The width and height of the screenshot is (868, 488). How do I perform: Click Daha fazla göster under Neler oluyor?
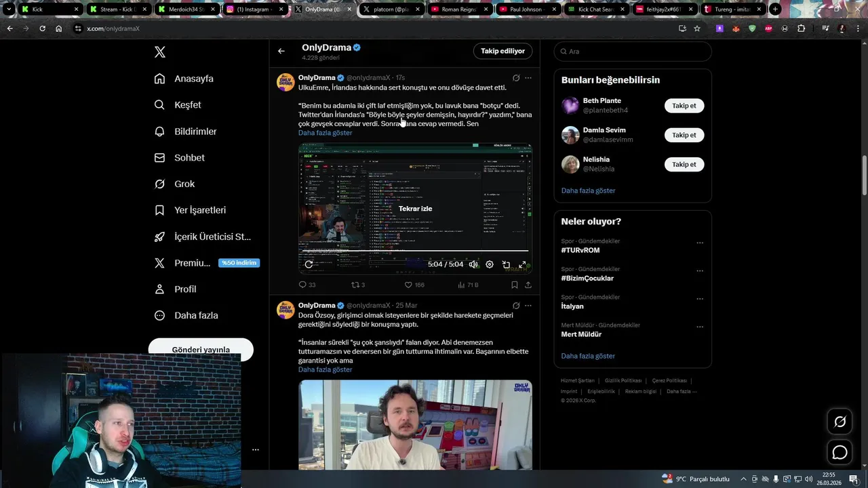coord(588,356)
